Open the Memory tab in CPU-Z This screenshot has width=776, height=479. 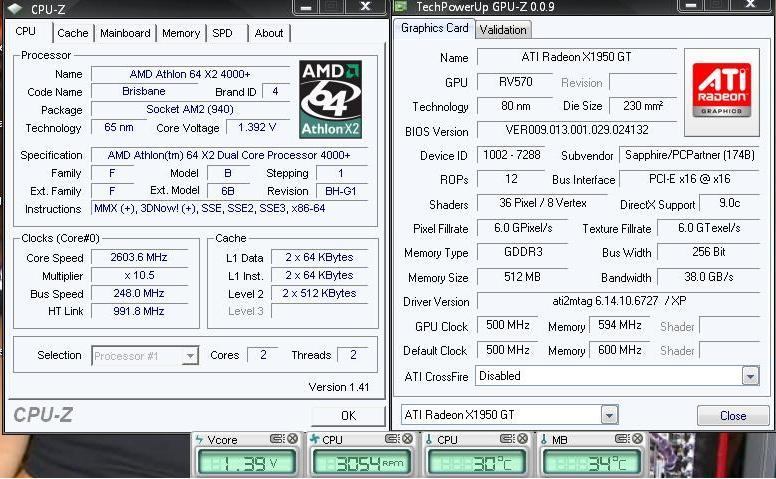181,33
